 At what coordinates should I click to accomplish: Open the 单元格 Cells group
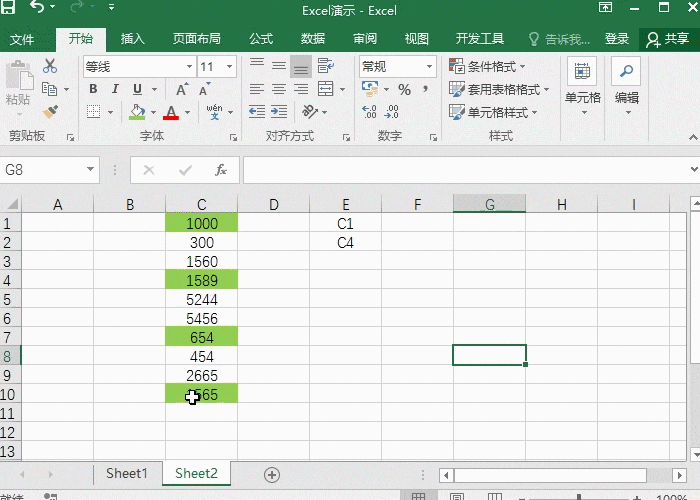[x=583, y=88]
